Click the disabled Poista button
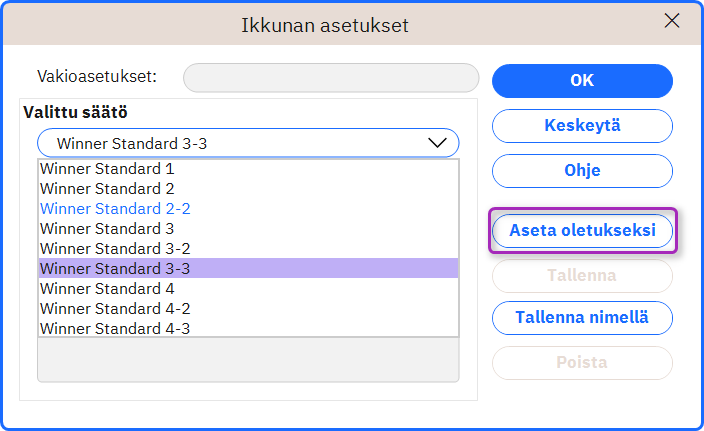Viewport: 704px width, 431px height. pos(582,363)
